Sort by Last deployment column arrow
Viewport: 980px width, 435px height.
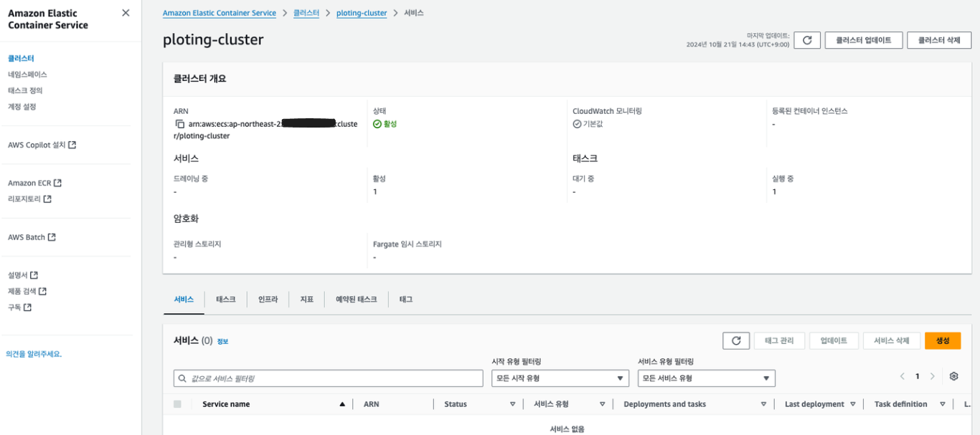(853, 404)
